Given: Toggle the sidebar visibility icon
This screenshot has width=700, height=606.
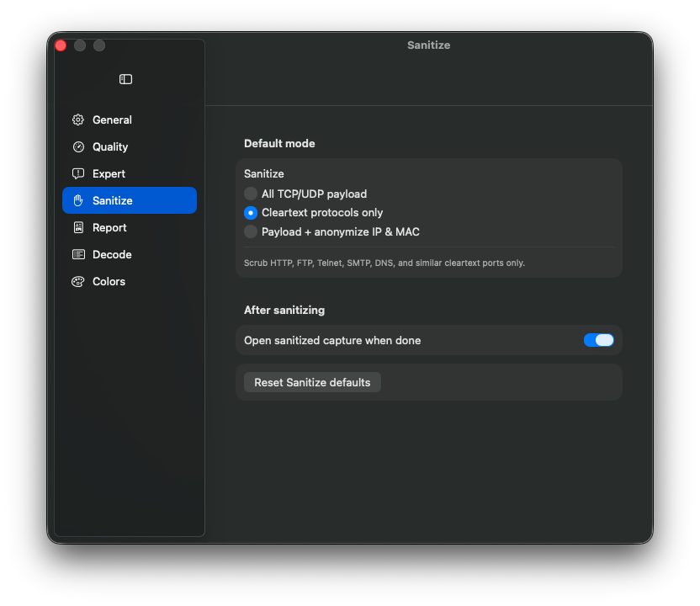Looking at the screenshot, I should (125, 79).
